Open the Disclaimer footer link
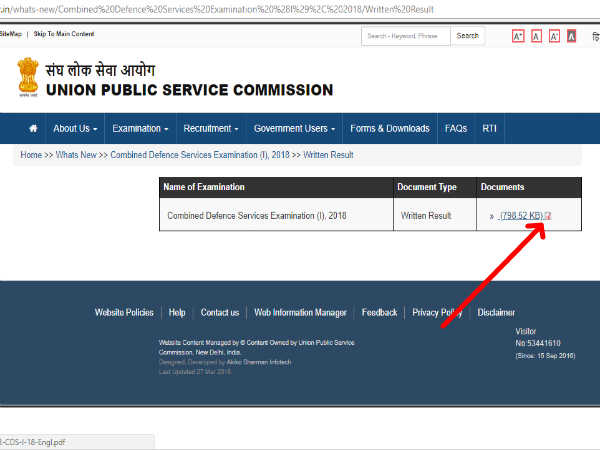Viewport: 600px width, 450px height. click(496, 313)
